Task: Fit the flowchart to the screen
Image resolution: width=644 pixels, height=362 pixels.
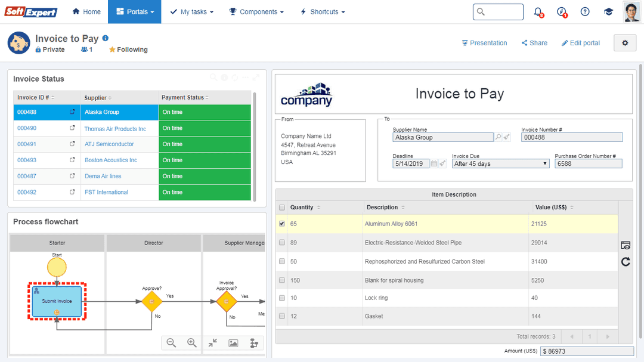Action: tap(212, 342)
